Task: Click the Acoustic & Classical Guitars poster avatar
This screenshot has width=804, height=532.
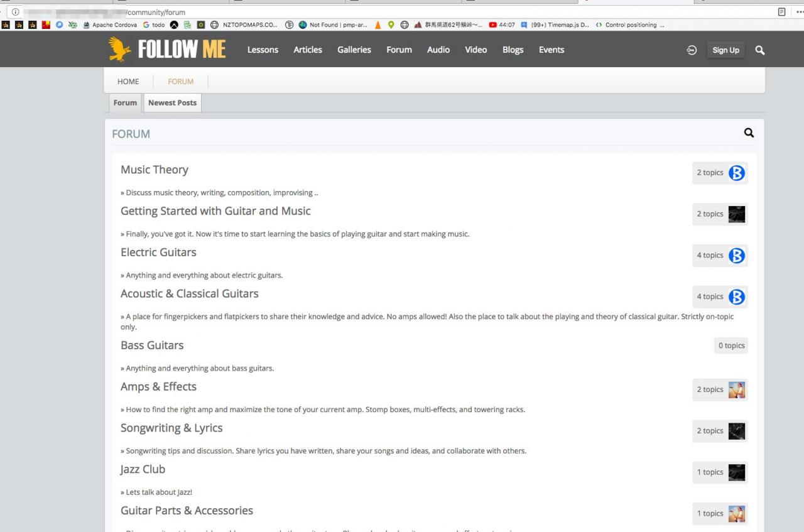Action: (737, 297)
